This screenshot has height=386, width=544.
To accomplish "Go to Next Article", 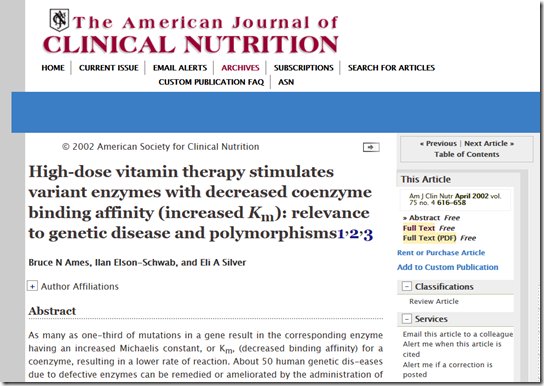I will point(489,144).
